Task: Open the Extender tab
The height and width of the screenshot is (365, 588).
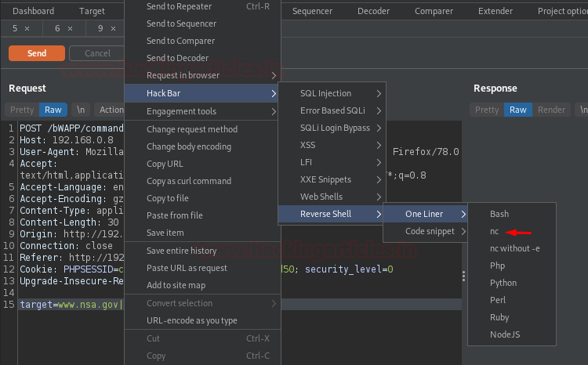Action: pyautogui.click(x=495, y=11)
